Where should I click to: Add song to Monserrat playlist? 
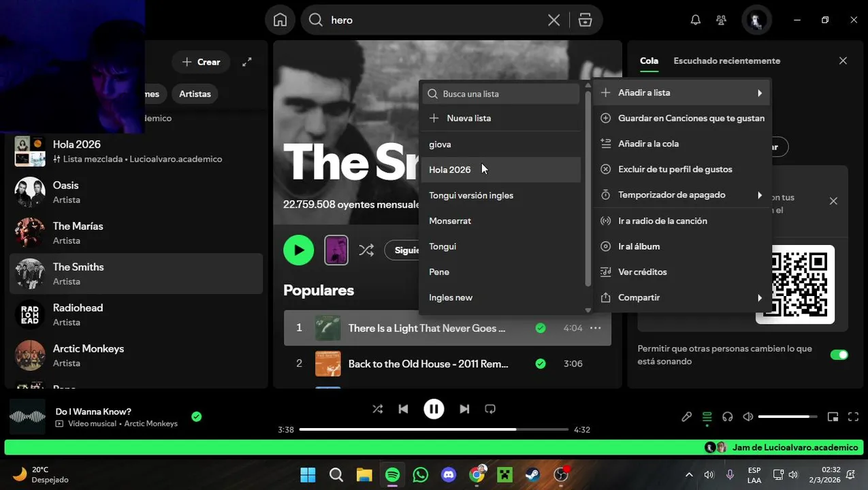tap(501, 220)
